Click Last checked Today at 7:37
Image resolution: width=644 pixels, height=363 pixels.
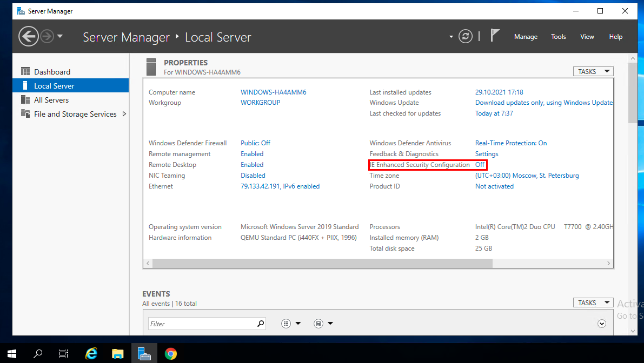tap(494, 113)
